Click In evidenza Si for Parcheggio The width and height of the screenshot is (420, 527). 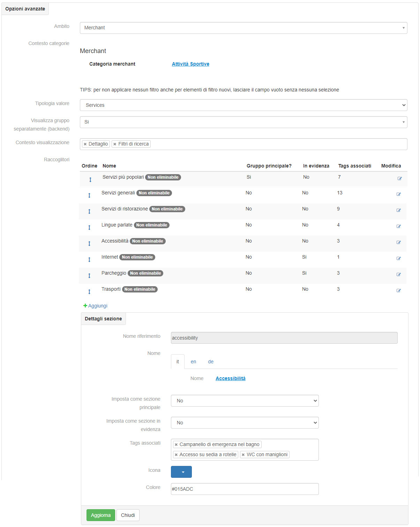pos(304,273)
